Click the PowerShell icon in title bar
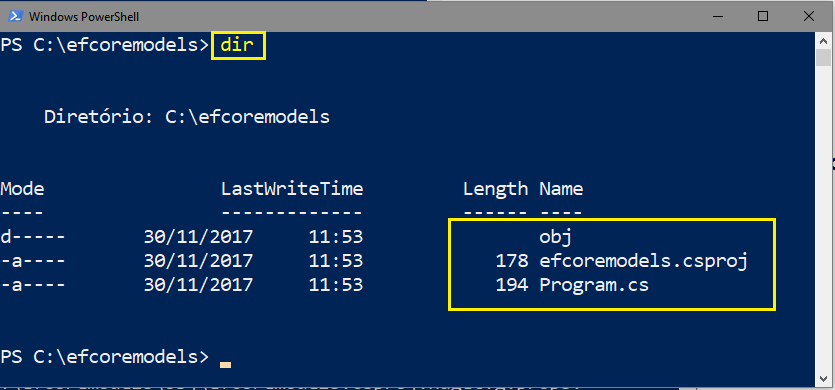 (14, 17)
